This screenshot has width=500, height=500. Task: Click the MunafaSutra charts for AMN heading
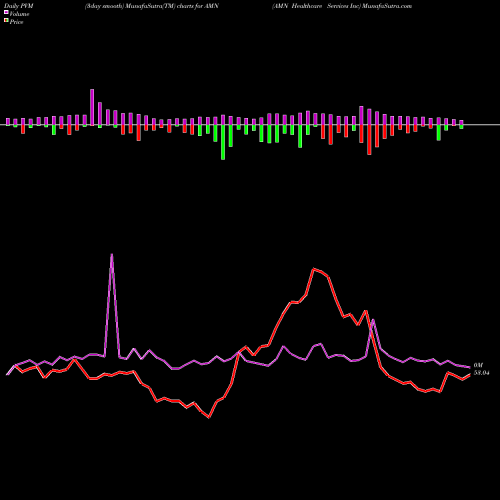click(x=152, y=6)
